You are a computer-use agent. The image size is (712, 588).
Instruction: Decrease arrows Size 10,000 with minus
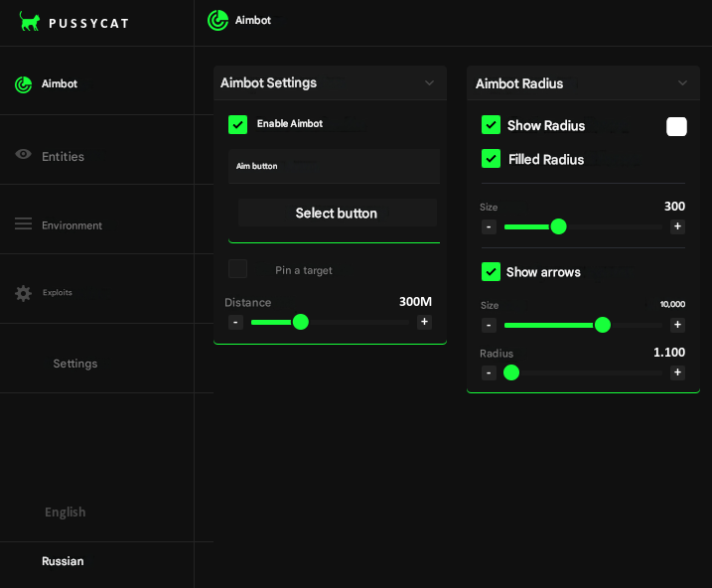coord(489,325)
